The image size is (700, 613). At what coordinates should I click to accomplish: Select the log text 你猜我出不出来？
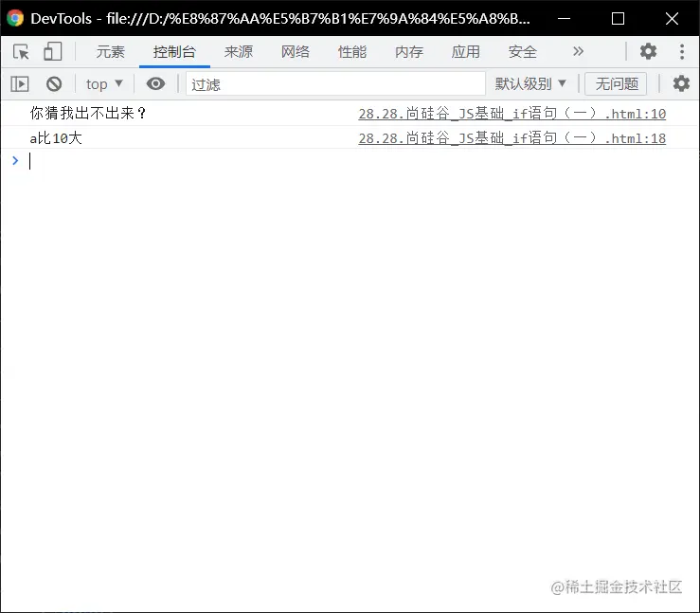tap(88, 114)
